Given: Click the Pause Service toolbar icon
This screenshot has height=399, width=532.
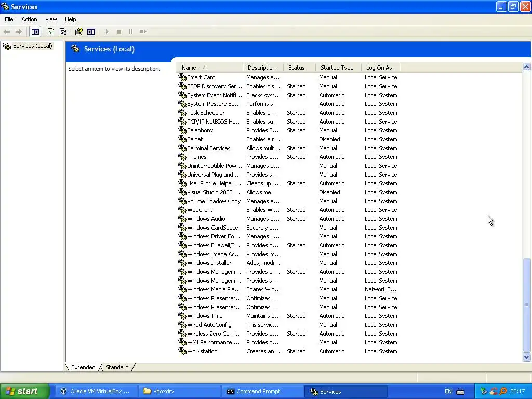Looking at the screenshot, I should click(130, 32).
